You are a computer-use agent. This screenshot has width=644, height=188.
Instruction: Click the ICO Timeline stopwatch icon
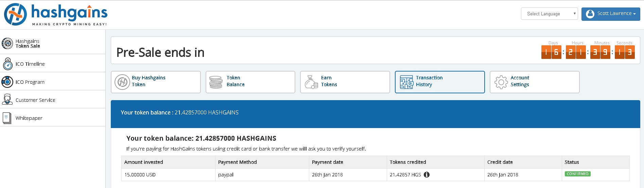pos(7,64)
